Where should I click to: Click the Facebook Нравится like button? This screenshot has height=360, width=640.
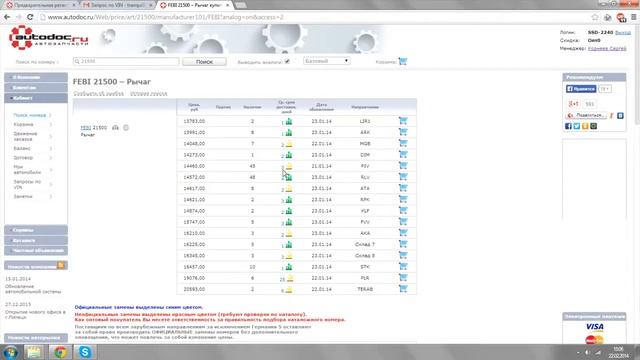coord(581,89)
